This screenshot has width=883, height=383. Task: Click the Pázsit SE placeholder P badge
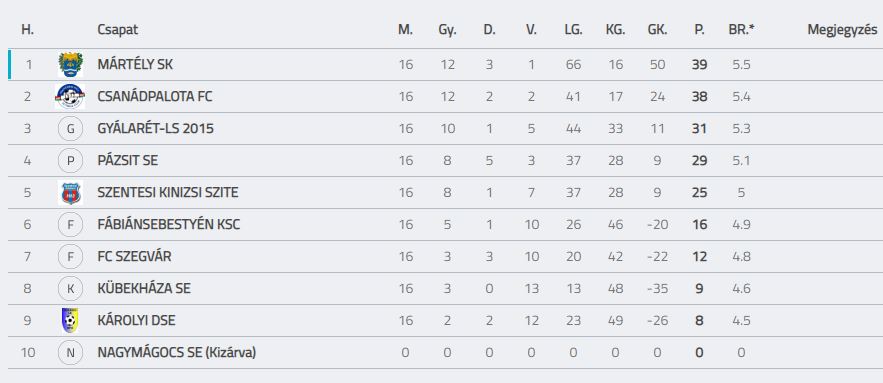pyautogui.click(x=70, y=161)
